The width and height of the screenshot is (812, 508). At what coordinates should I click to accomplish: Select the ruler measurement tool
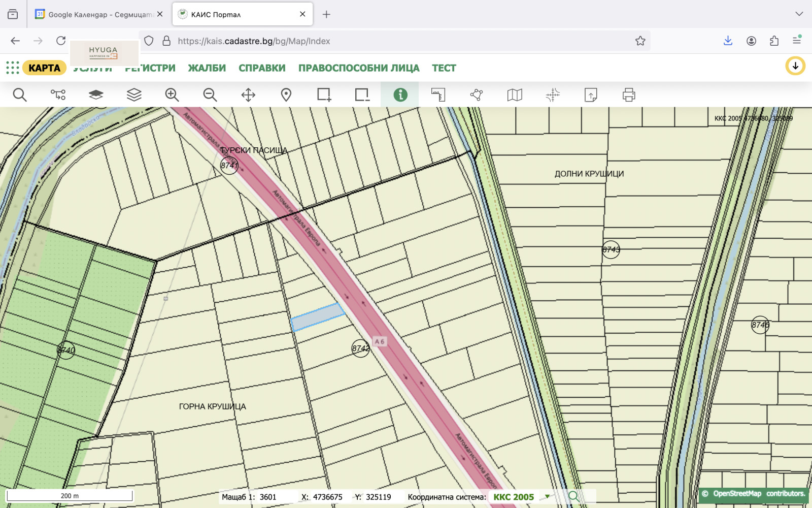[x=438, y=95]
